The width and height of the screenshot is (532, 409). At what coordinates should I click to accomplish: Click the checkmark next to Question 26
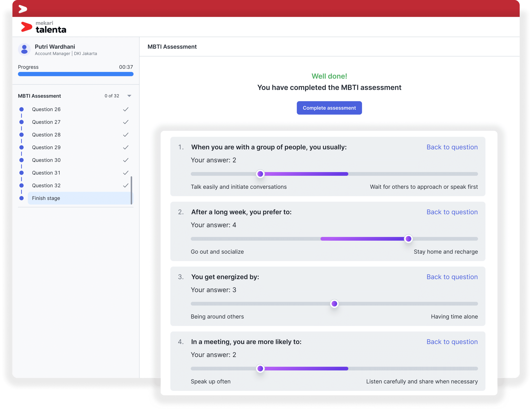tap(126, 109)
